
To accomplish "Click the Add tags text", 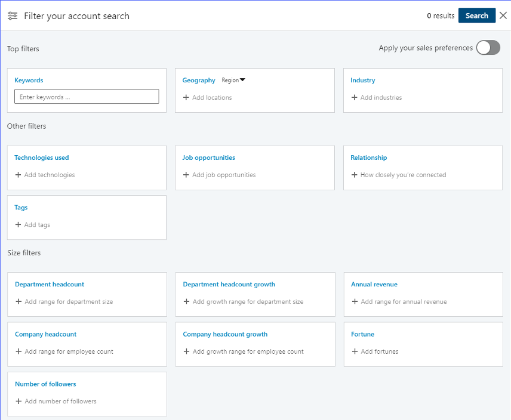I will [x=37, y=225].
